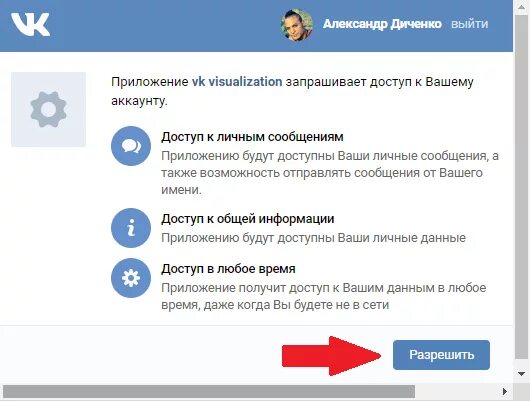The width and height of the screenshot is (530, 403).
Task: Click the anytime access gear icon
Action: pyautogui.click(x=131, y=278)
